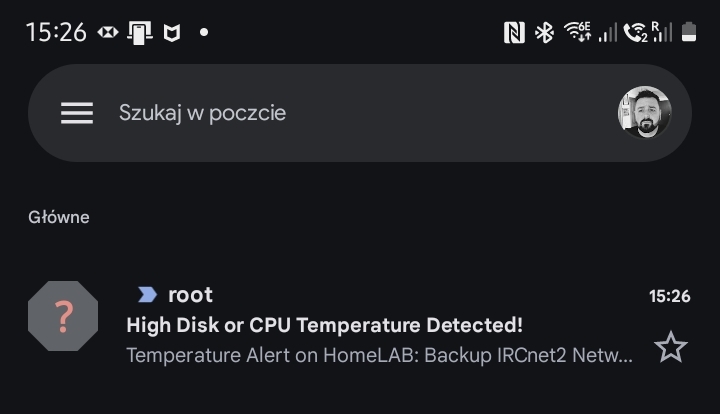This screenshot has height=414, width=720.
Task: Star the email from root
Action: 670,347
